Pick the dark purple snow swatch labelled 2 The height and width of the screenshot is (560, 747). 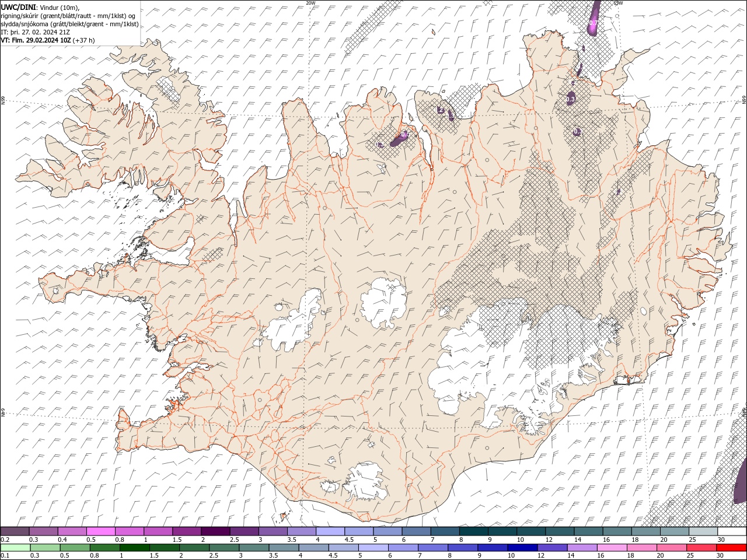[215, 531]
